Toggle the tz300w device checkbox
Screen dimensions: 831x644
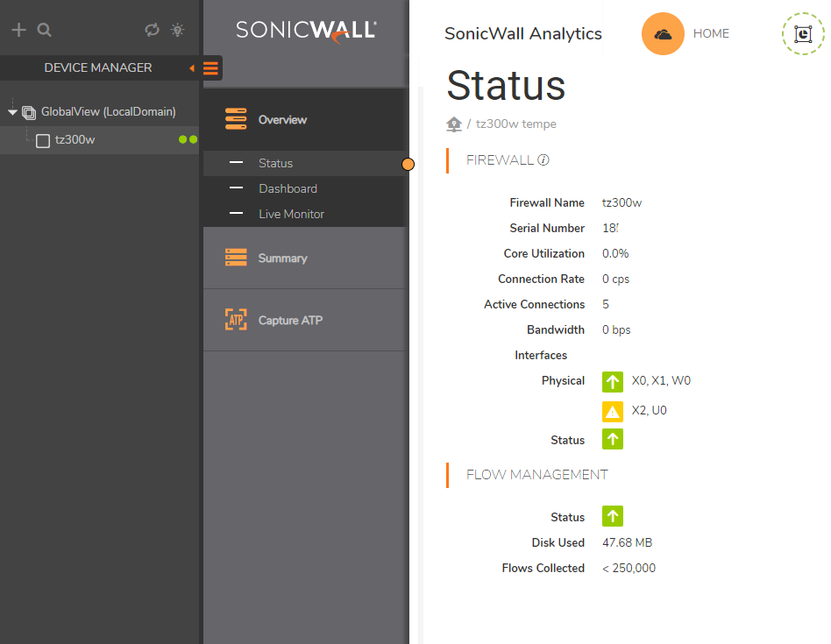click(x=43, y=140)
